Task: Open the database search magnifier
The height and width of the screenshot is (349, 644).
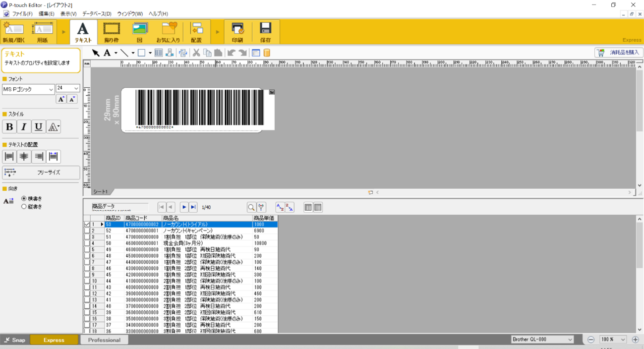Action: point(251,207)
